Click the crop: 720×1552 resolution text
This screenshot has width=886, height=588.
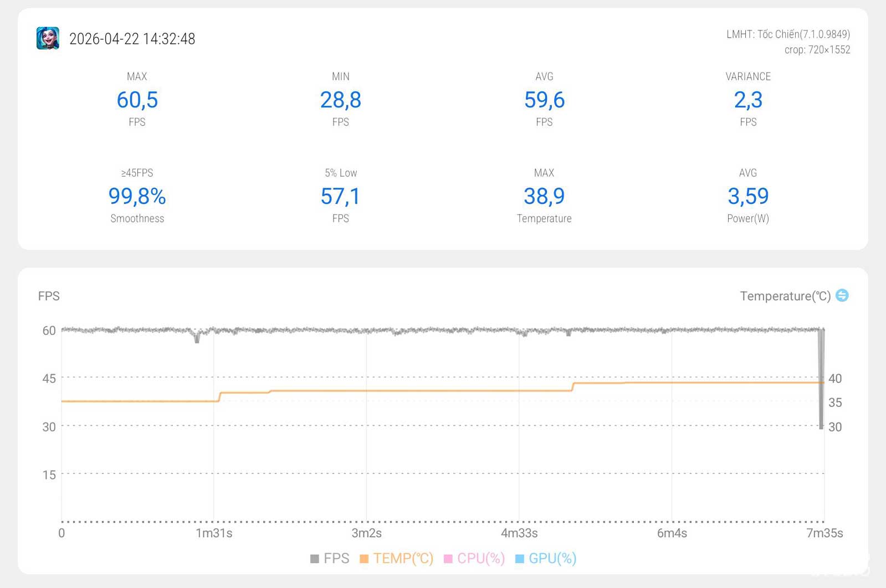pyautogui.click(x=817, y=50)
